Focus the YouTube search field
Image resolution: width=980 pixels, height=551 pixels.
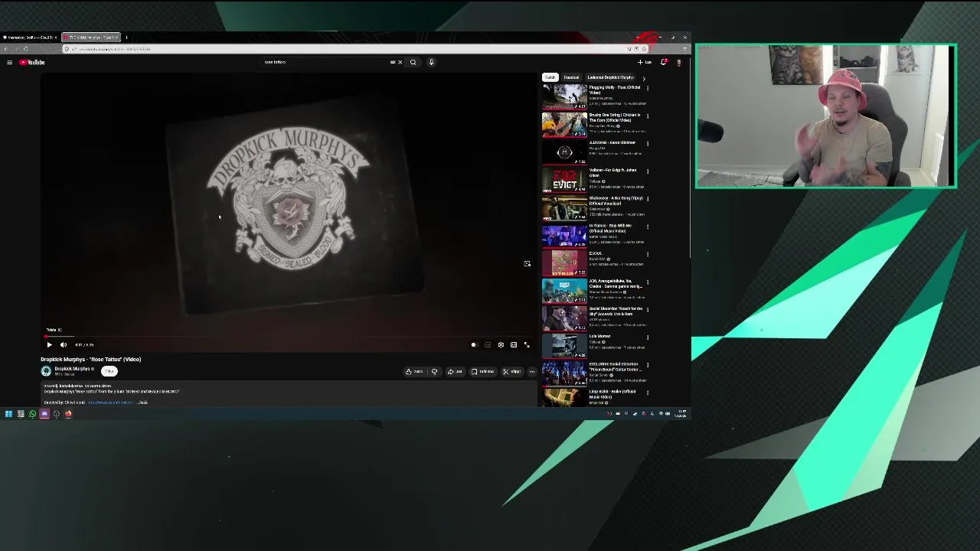325,62
